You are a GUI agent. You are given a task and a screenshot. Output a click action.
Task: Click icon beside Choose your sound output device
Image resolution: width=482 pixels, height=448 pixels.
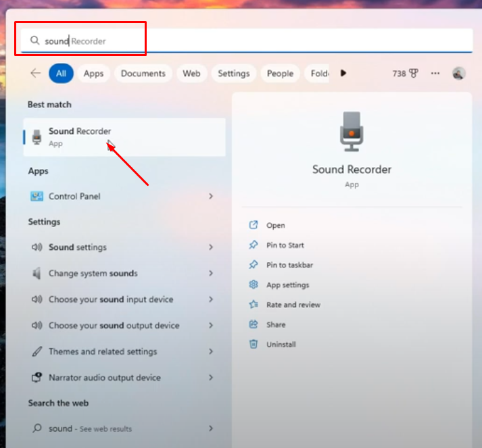pyautogui.click(x=37, y=326)
